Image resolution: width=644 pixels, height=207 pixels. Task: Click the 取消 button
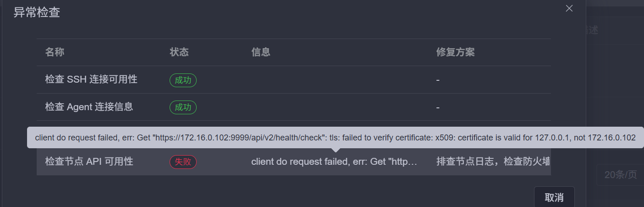point(554,197)
